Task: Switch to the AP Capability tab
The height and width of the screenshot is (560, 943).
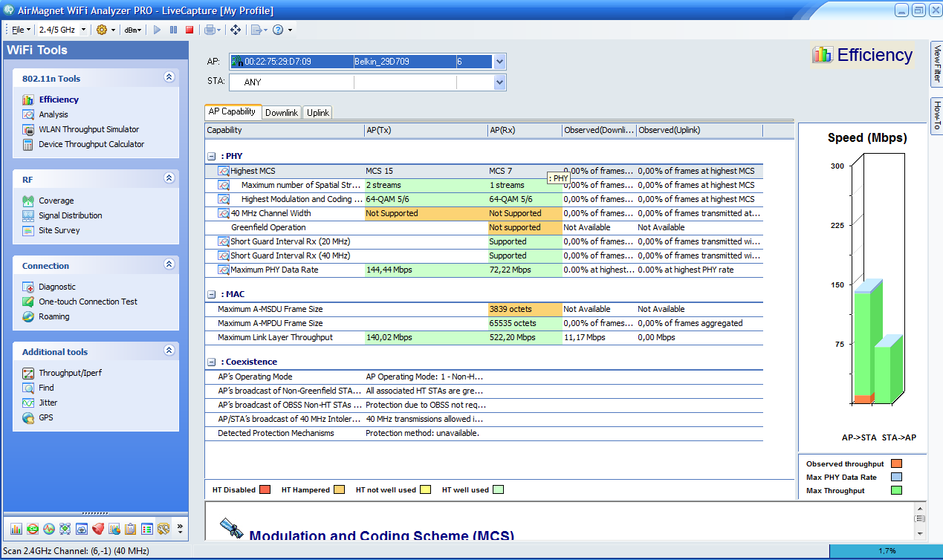Action: 233,111
